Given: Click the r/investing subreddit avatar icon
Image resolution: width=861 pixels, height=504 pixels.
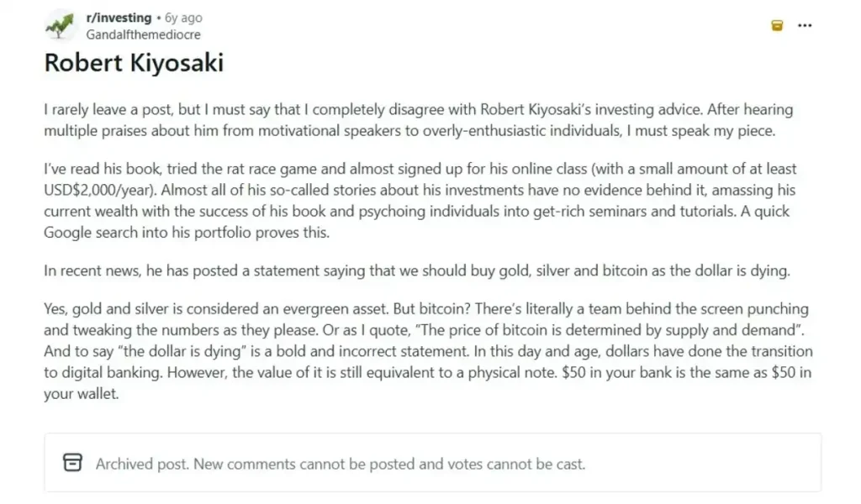Looking at the screenshot, I should [59, 25].
